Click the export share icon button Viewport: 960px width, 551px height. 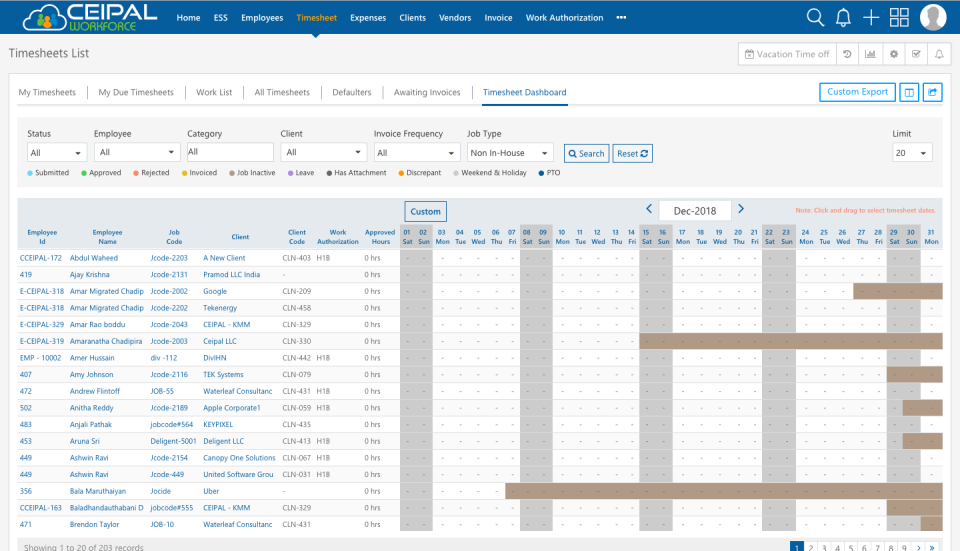932,92
